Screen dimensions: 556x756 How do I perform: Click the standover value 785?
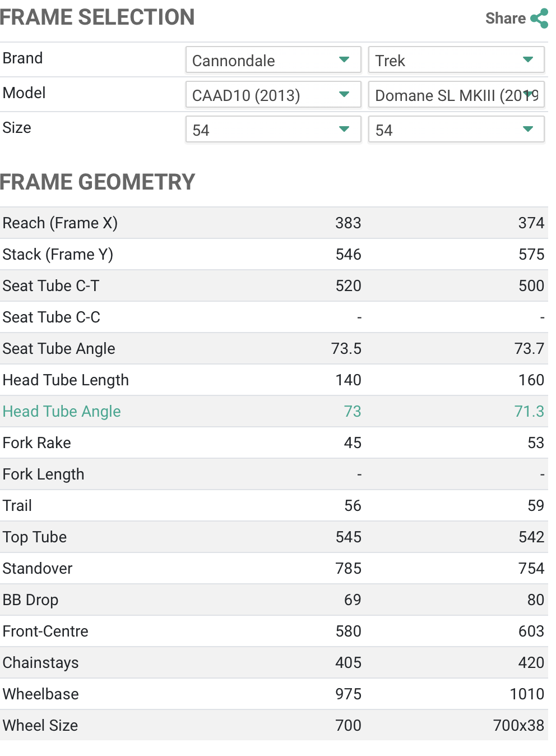click(348, 569)
